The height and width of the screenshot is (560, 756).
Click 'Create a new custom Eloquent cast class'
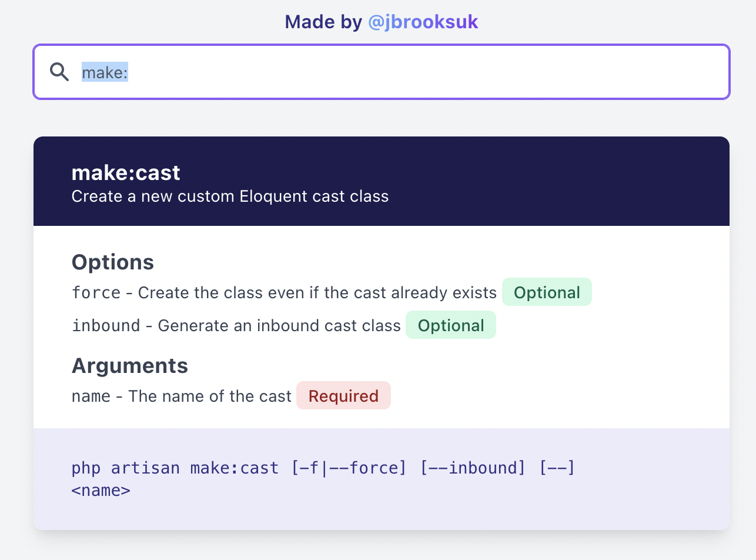click(x=230, y=196)
